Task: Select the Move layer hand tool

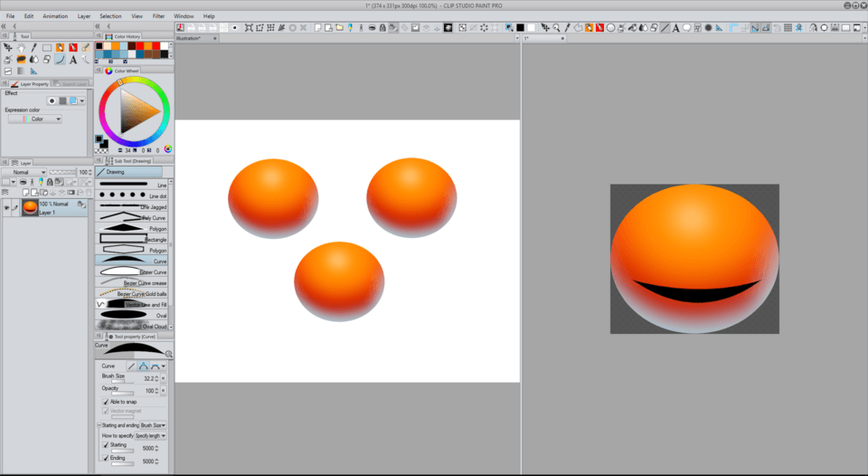Action: [21, 48]
